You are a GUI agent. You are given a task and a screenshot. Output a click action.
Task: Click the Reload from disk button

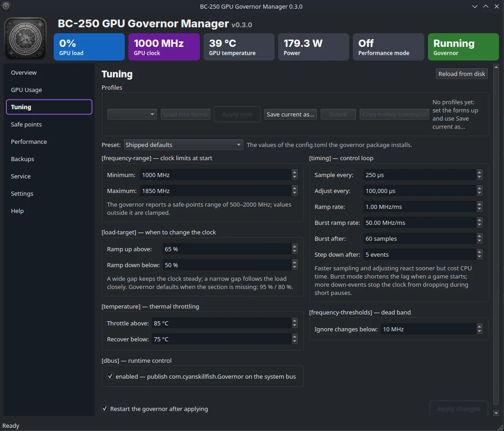point(462,74)
